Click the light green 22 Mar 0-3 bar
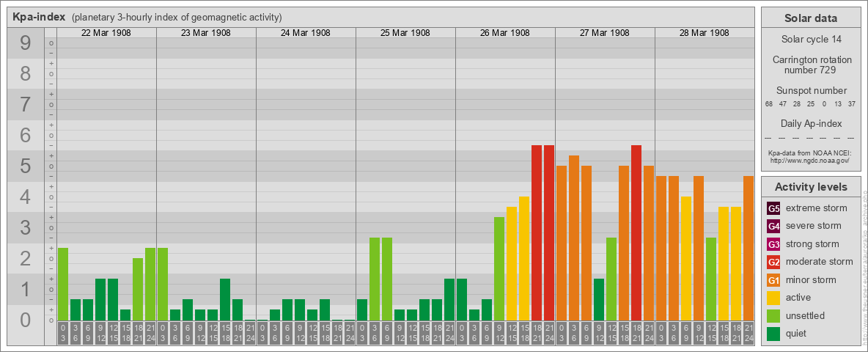 point(63,284)
